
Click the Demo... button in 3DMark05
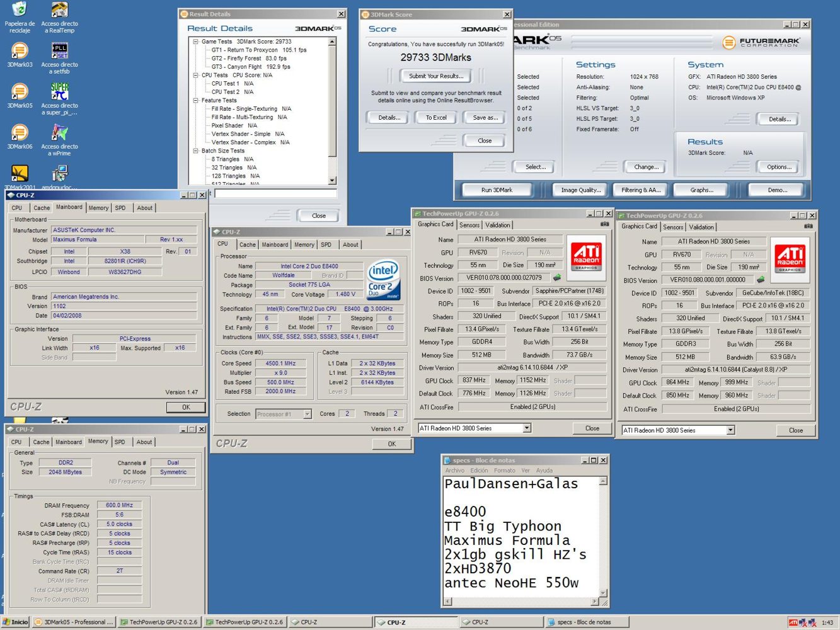(778, 190)
